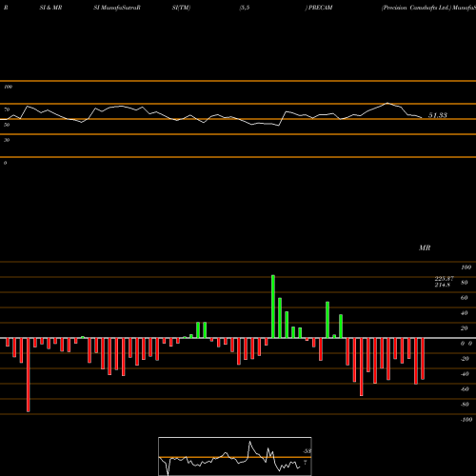Viewport: 476px width, 476px height.
Task: Click the 'PRECAM' ticker symbol
Action: [x=321, y=8]
